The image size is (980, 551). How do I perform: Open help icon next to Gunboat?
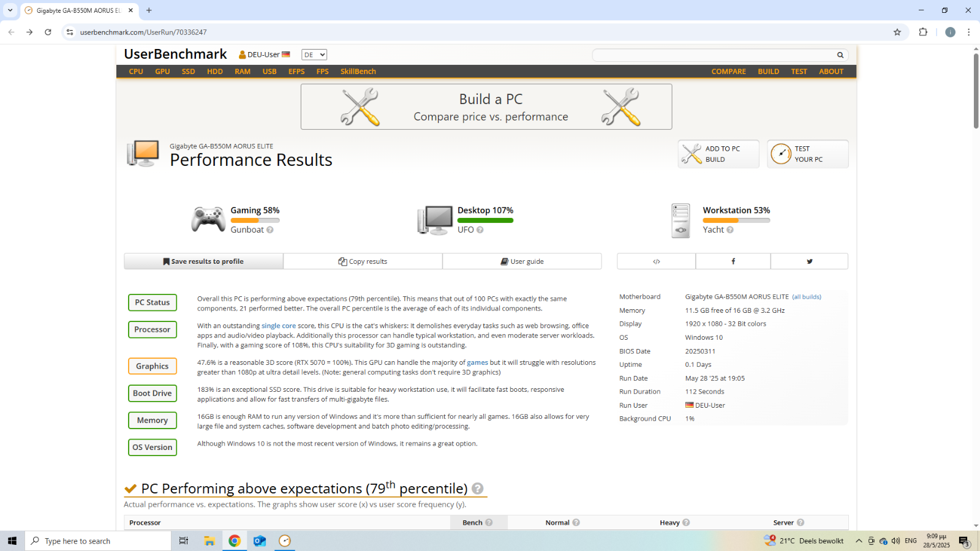click(x=270, y=230)
